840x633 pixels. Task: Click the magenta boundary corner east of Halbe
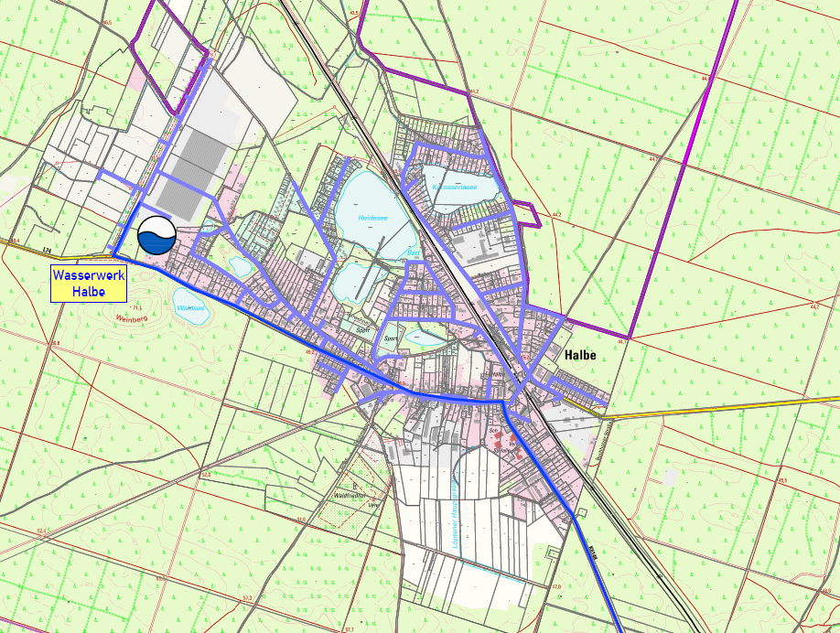[x=630, y=337]
